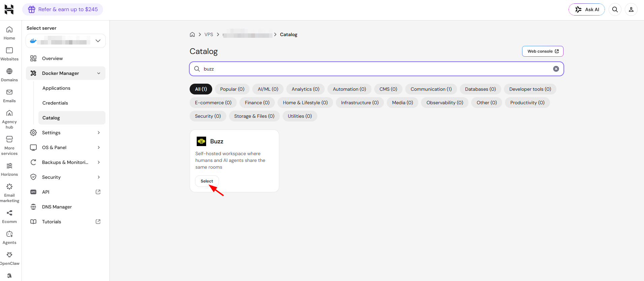The height and width of the screenshot is (281, 644).
Task: Expand the Settings submenu
Action: coord(99,133)
